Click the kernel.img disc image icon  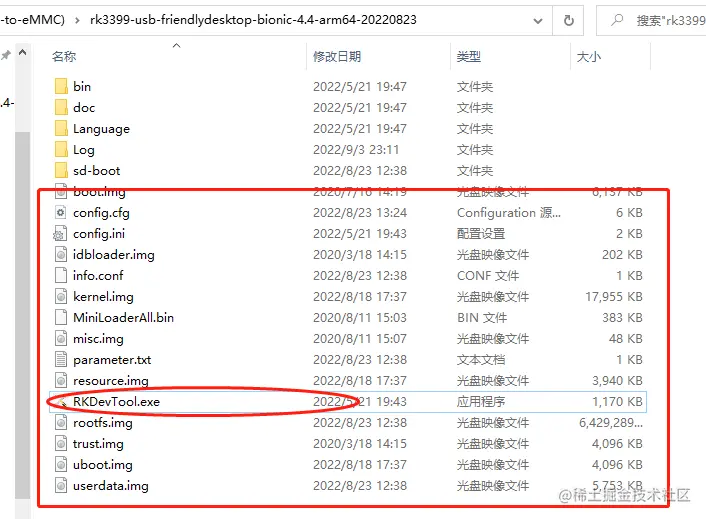tap(61, 297)
